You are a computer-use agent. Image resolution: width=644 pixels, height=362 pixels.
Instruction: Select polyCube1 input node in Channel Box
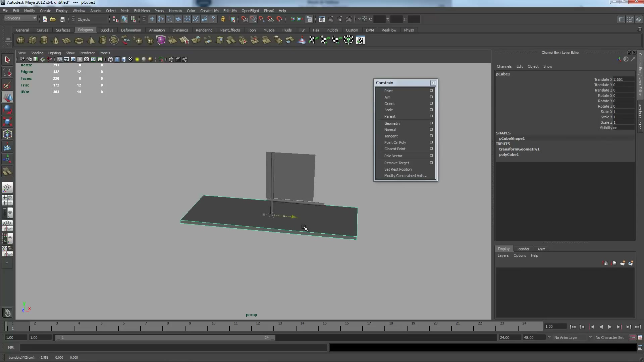coord(509,155)
